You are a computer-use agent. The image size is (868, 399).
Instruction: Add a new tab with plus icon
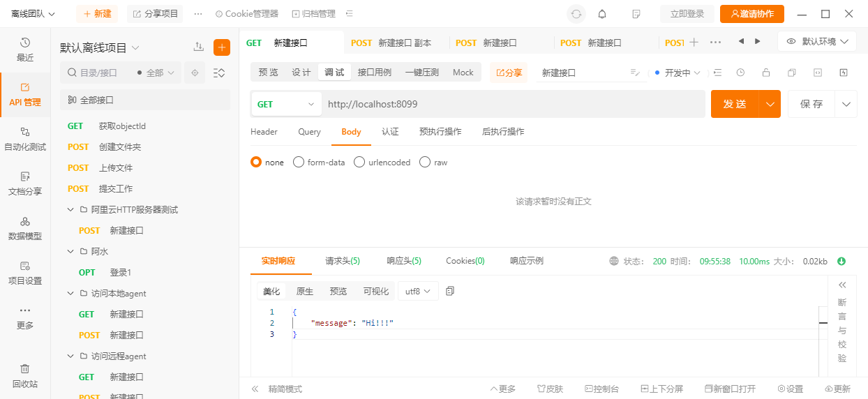[x=694, y=43]
